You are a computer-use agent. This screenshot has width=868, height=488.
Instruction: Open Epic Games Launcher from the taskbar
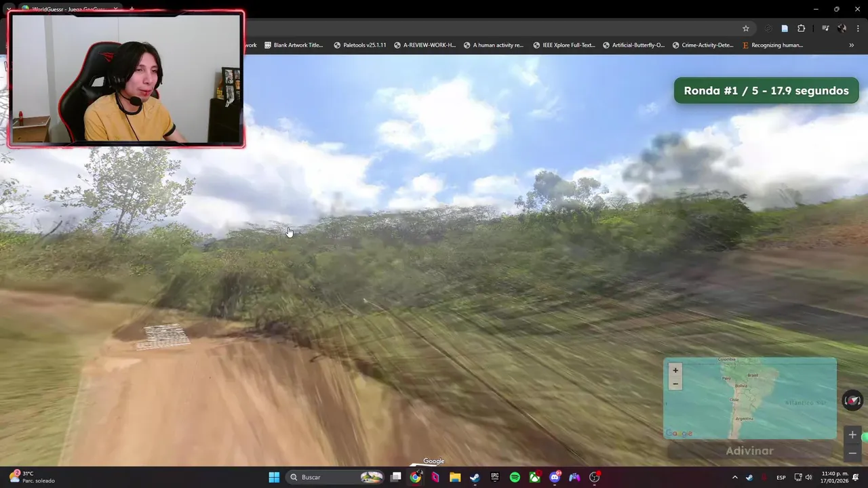tap(495, 477)
